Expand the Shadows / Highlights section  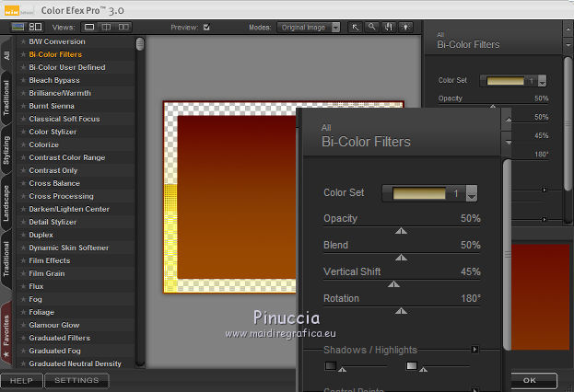click(x=475, y=350)
